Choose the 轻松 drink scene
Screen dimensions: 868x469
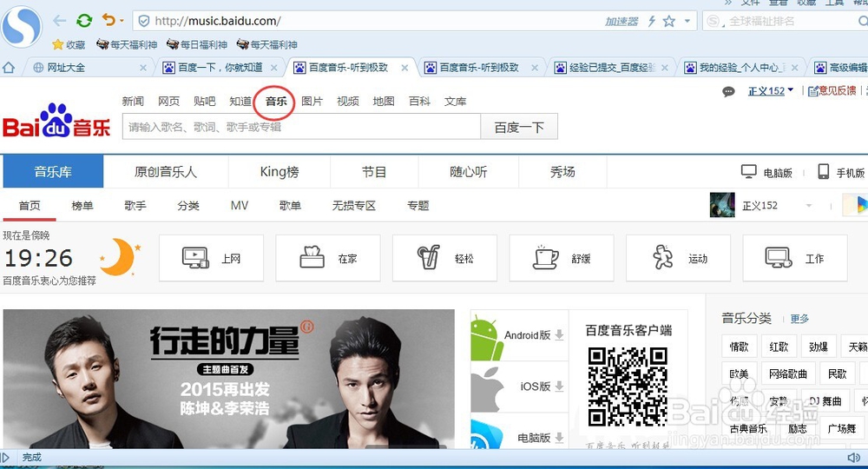(444, 258)
